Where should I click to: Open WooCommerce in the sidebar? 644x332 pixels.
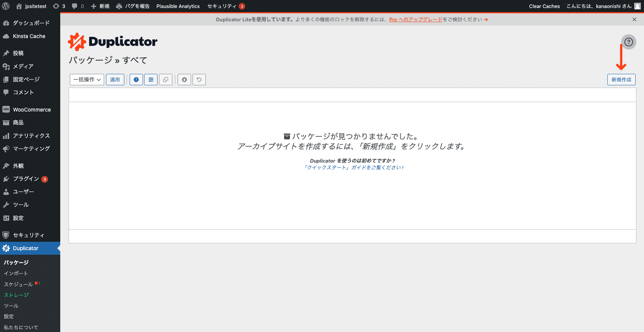click(x=32, y=110)
